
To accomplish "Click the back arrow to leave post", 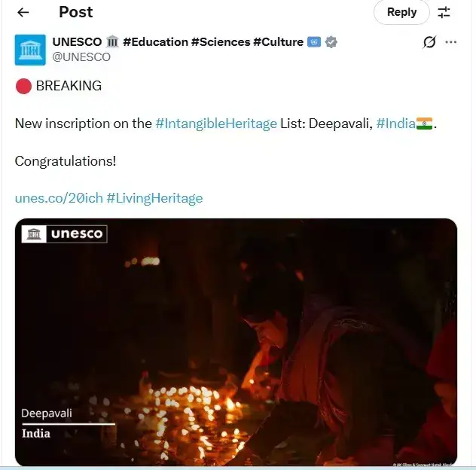I will (23, 12).
